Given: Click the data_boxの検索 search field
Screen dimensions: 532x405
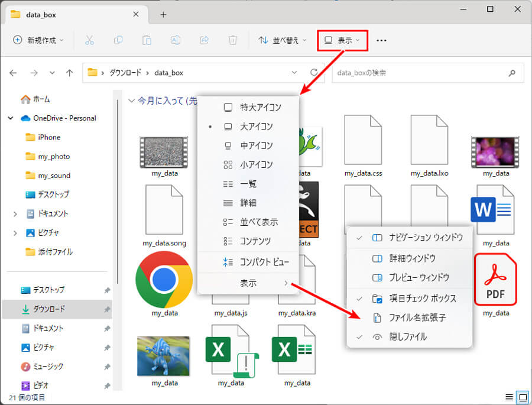Looking at the screenshot, I should [420, 73].
